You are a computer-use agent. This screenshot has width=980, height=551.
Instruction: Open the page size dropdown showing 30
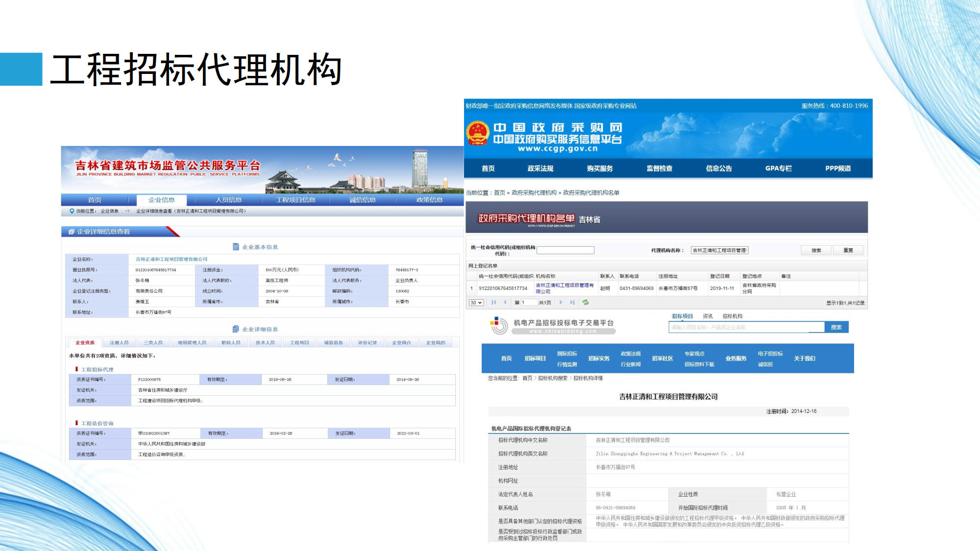pyautogui.click(x=476, y=303)
